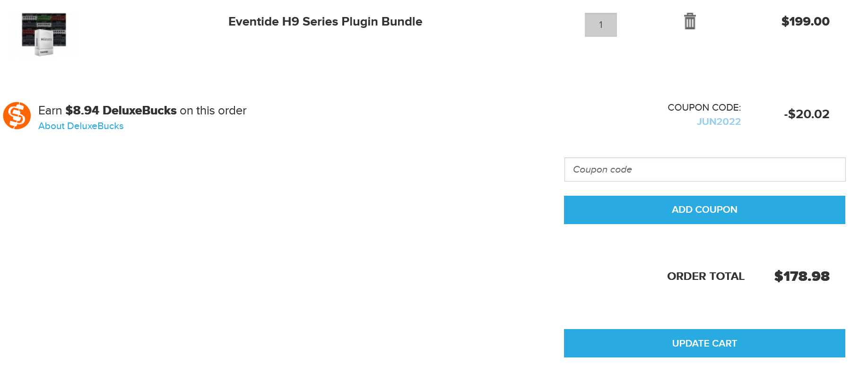Viewport: 868px width, 365px height.
Task: Click the ORDER TOTAL label
Action: pos(705,276)
